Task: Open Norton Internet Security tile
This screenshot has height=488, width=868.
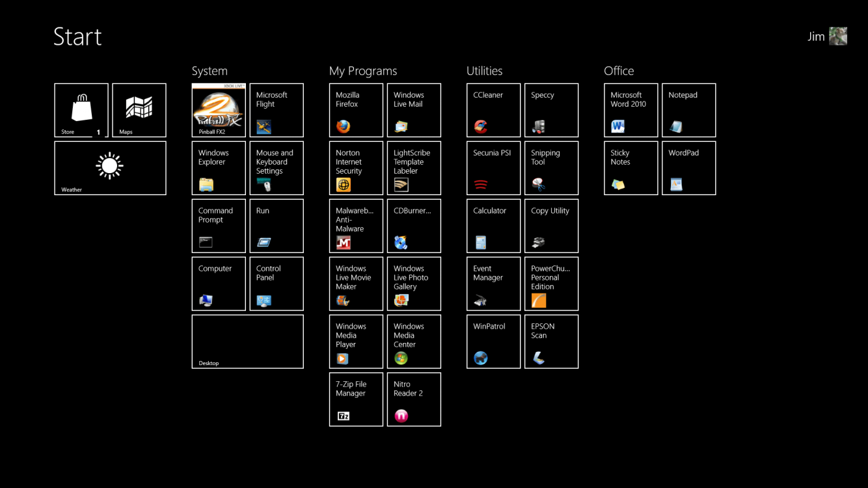Action: tap(356, 168)
